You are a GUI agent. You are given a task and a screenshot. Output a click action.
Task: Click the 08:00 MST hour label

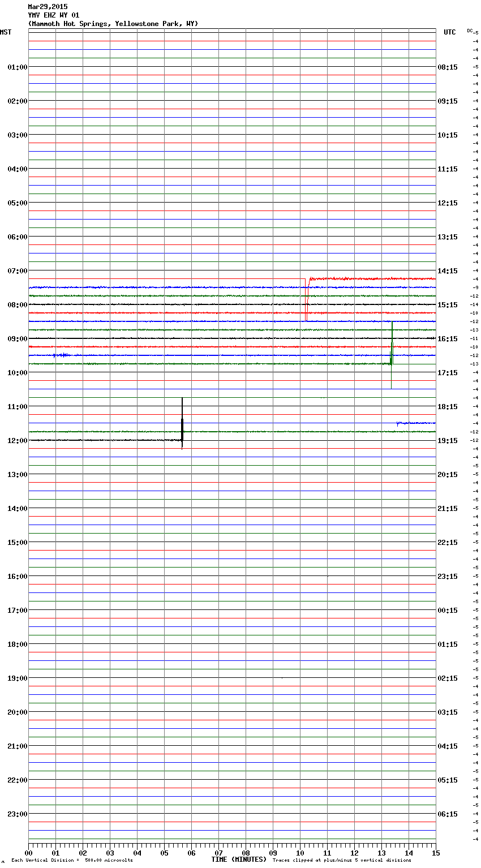(18, 304)
